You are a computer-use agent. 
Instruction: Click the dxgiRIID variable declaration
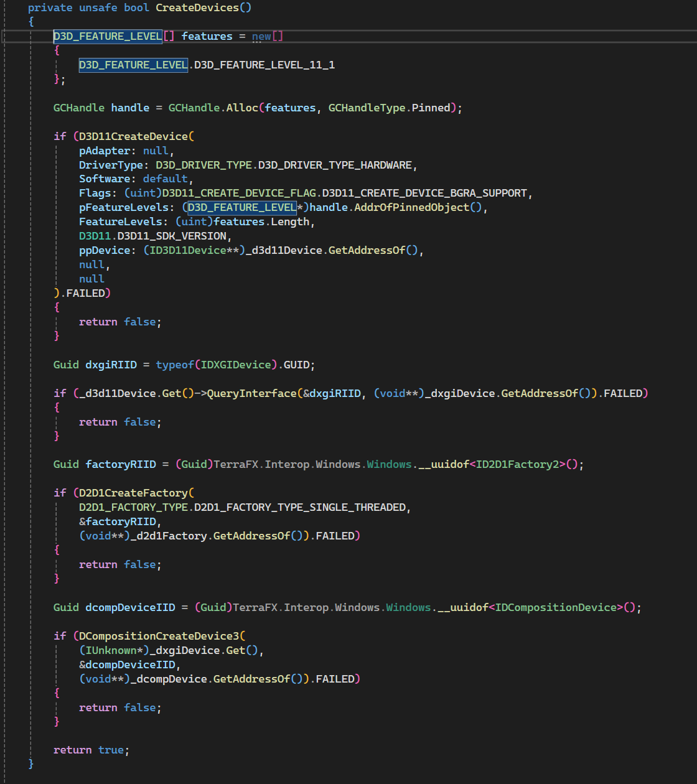pyautogui.click(x=111, y=365)
